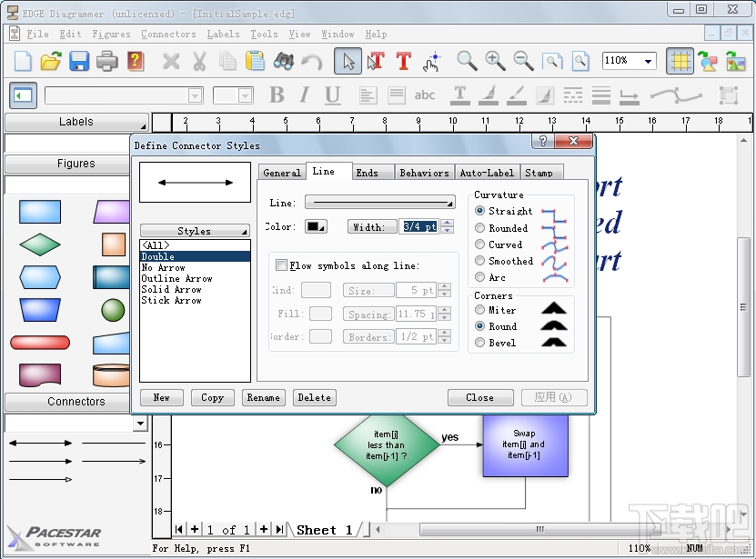Enable the Curved curvature option
Viewport: 756px width, 559px height.
480,245
